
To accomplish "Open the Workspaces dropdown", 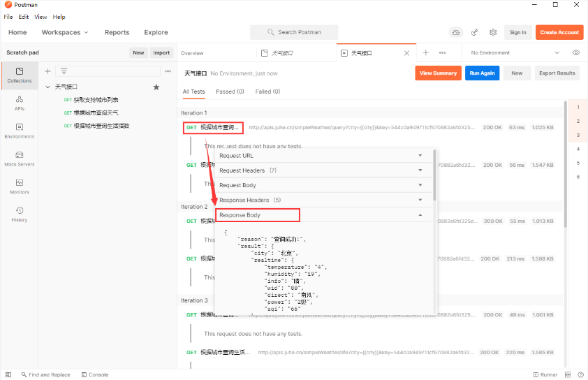I will click(x=65, y=32).
